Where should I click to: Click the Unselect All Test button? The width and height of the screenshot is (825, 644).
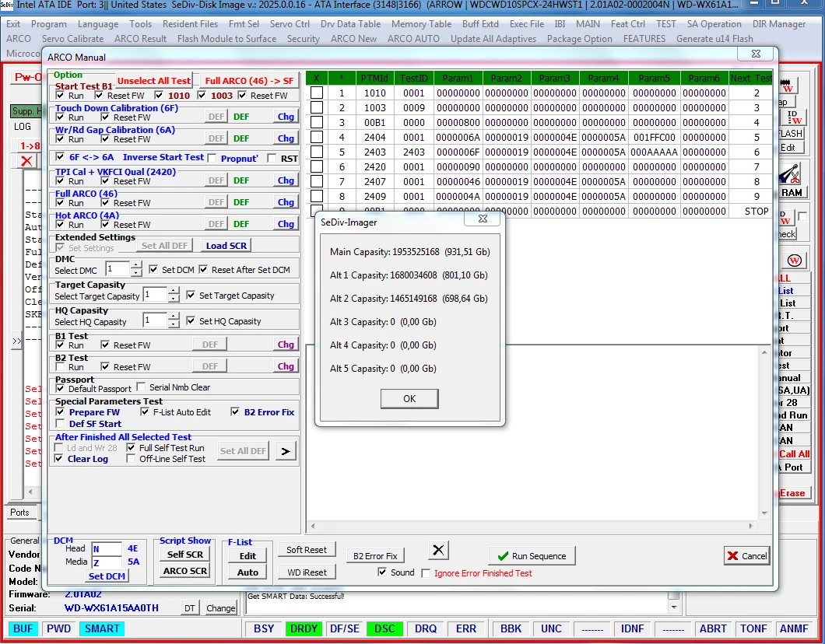click(153, 80)
